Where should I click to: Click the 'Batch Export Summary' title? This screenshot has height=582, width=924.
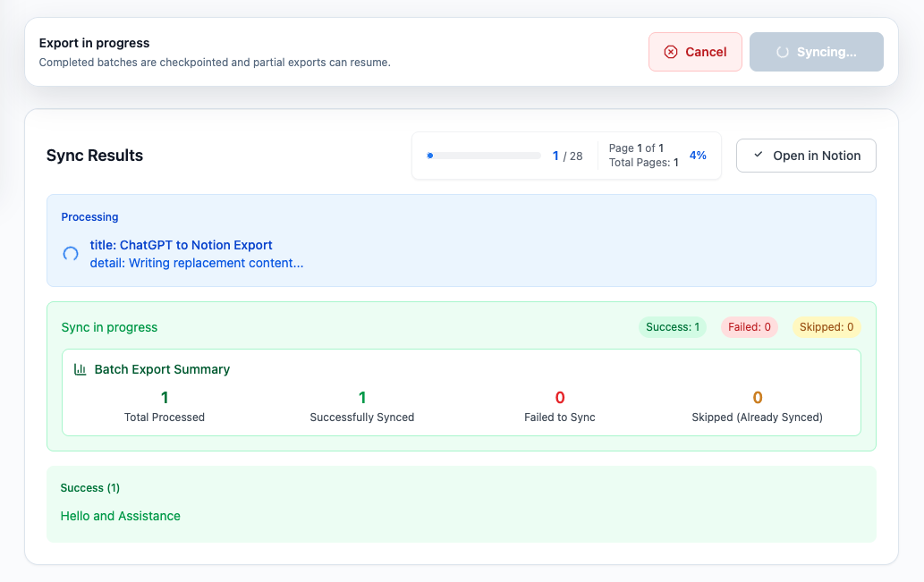click(162, 369)
